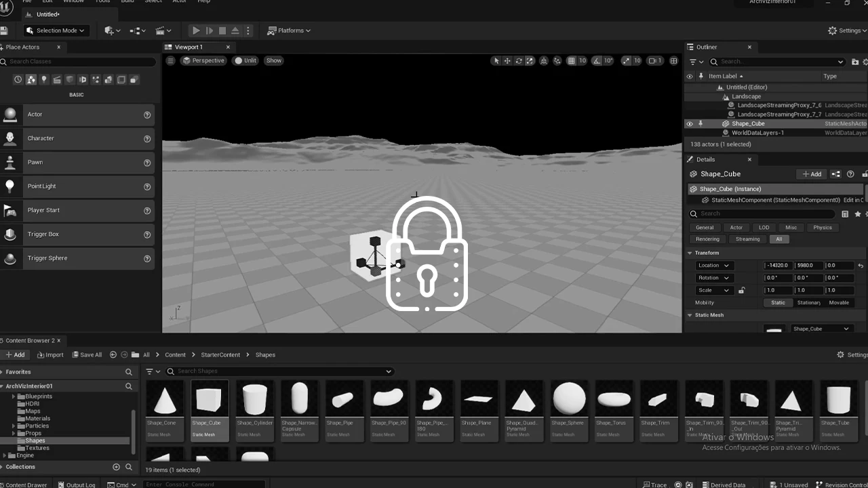Screen dimensions: 868x488
Task: Switch to the Place Actors tab
Action: [x=23, y=47]
